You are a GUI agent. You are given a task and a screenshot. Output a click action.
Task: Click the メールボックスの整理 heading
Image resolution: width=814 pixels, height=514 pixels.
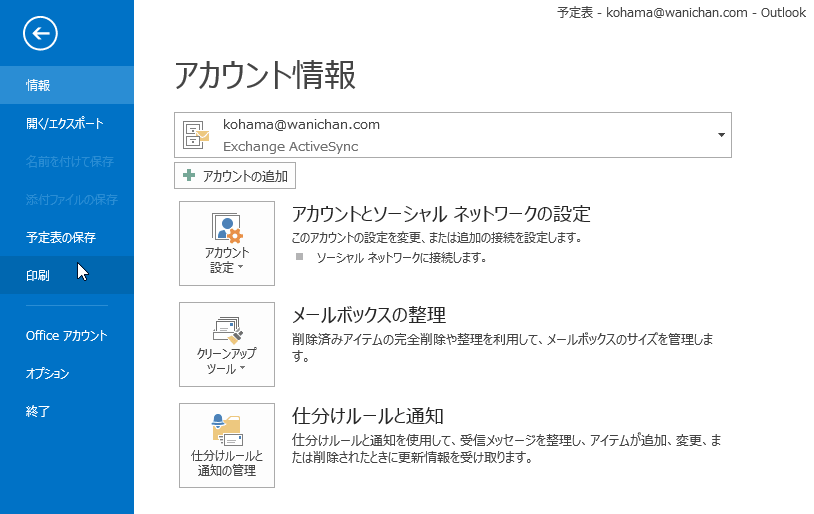coord(369,315)
